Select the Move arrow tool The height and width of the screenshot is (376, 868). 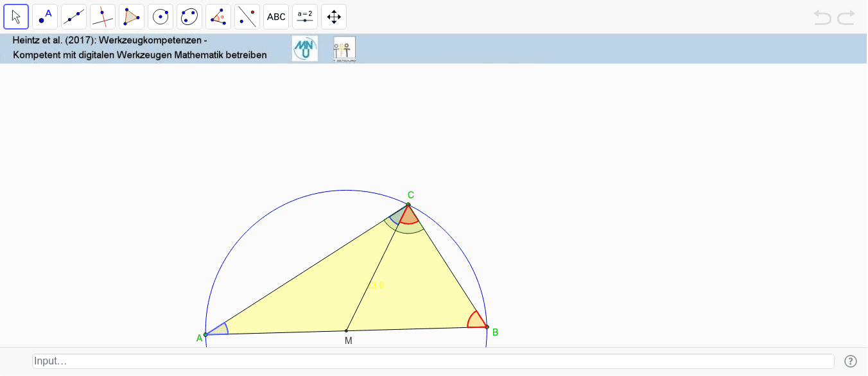[x=16, y=17]
